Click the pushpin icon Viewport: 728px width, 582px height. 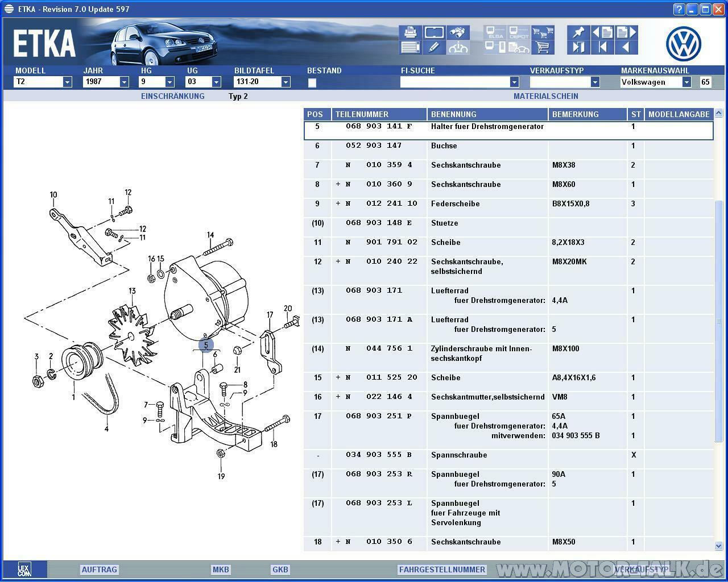tap(578, 32)
